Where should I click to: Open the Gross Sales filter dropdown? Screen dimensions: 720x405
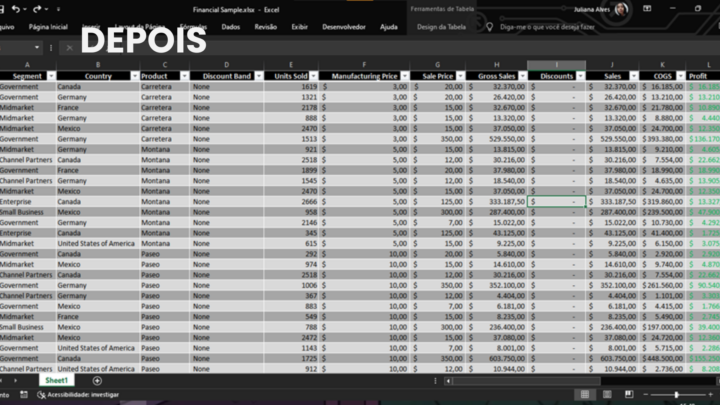tap(523, 76)
